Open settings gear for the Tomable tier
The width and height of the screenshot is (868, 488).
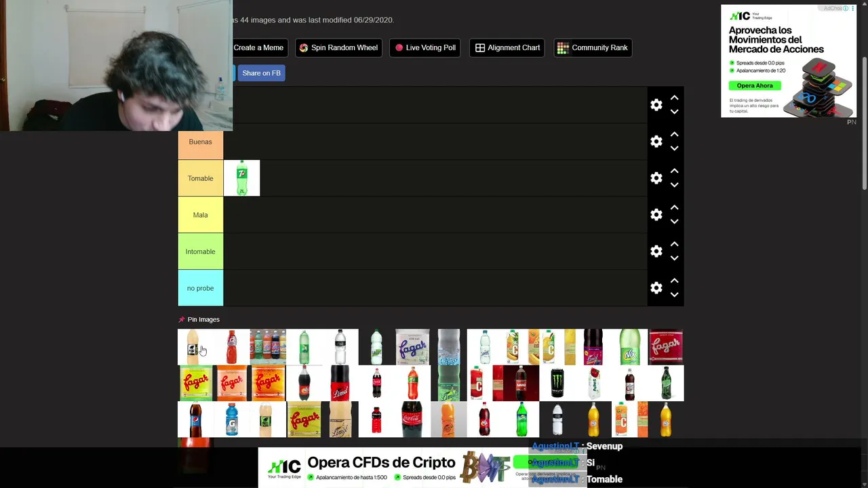tap(656, 178)
